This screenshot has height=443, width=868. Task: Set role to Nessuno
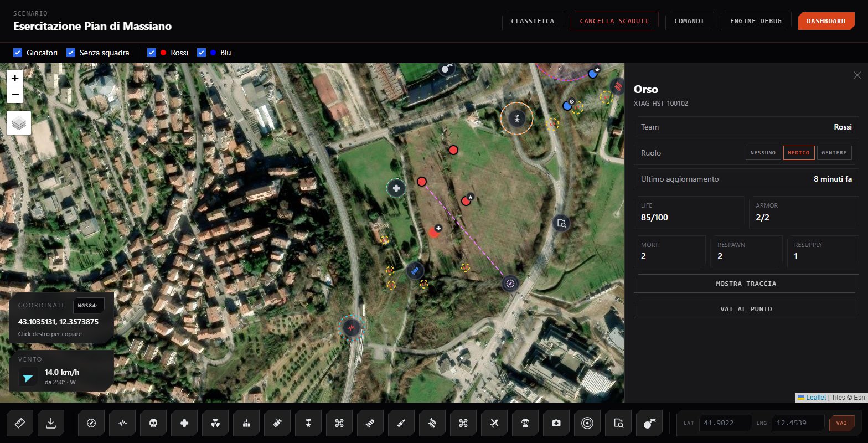coord(763,153)
